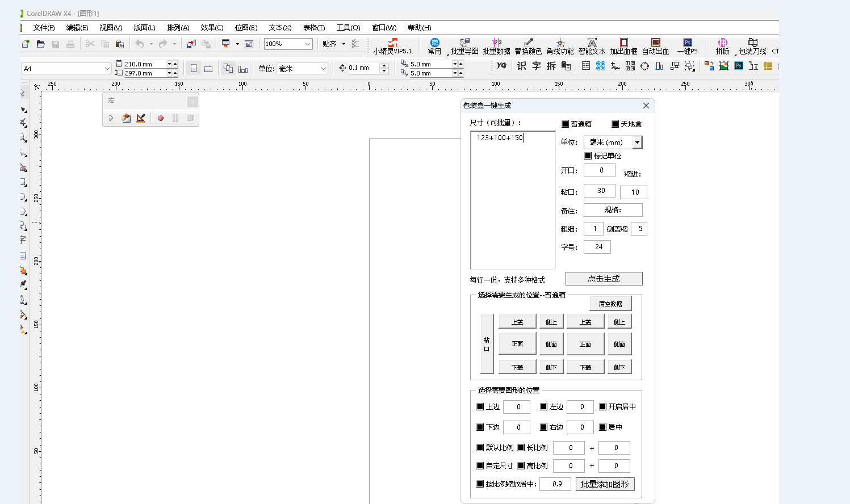Open the 工具(O) menu
Image resolution: width=850 pixels, height=504 pixels.
(348, 28)
